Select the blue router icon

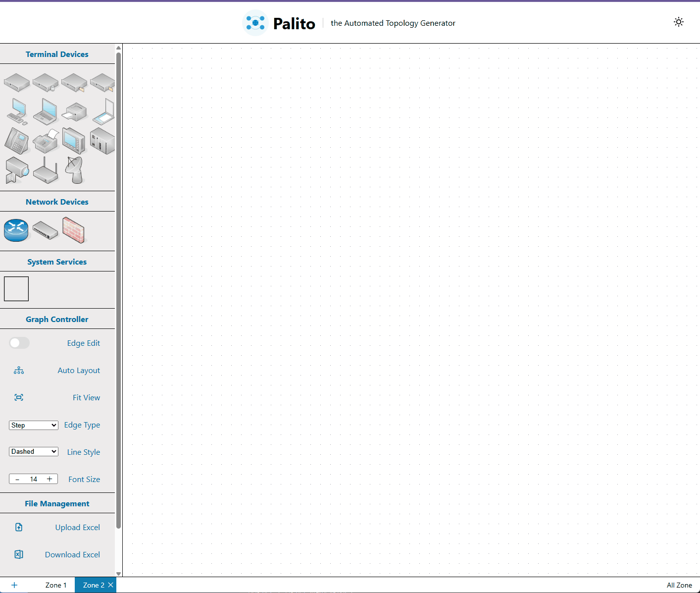[x=16, y=230]
